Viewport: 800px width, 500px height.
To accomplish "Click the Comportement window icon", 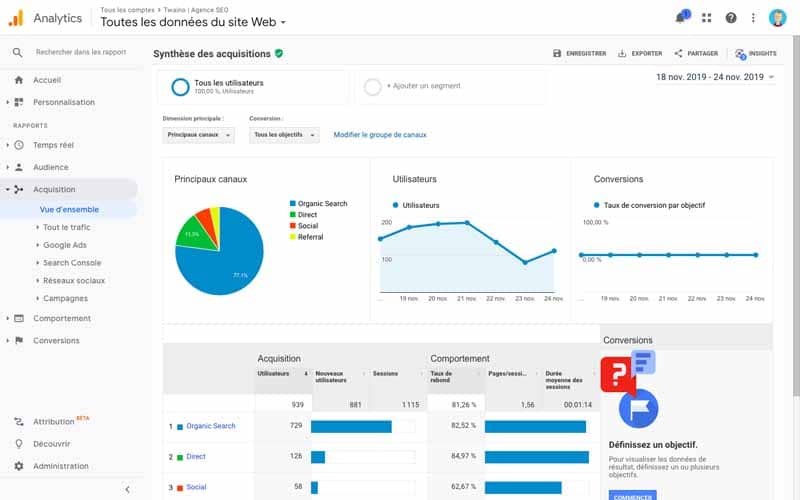I will (x=19, y=318).
